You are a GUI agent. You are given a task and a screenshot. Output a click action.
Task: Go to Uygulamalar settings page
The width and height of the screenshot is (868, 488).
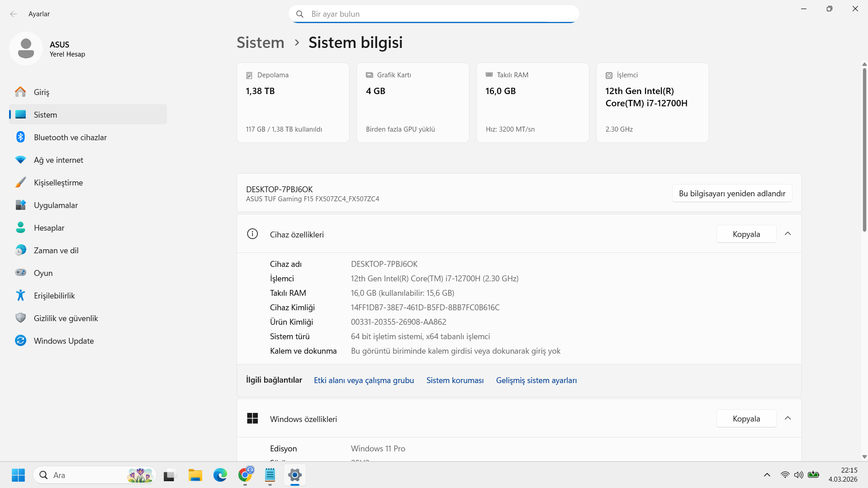point(56,205)
